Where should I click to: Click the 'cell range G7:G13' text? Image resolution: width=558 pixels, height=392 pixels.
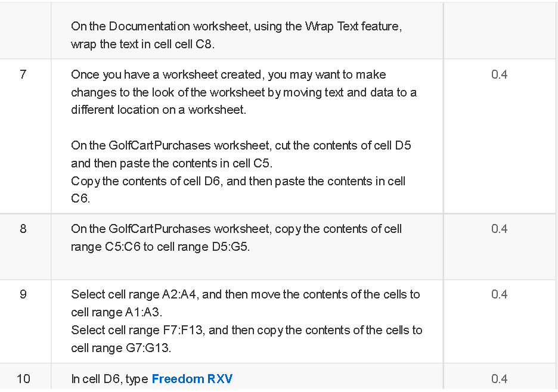tap(121, 347)
